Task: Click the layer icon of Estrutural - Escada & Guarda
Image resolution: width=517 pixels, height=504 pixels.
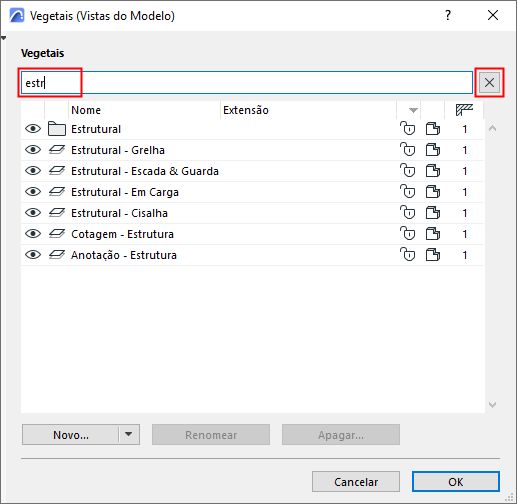Action: (57, 171)
